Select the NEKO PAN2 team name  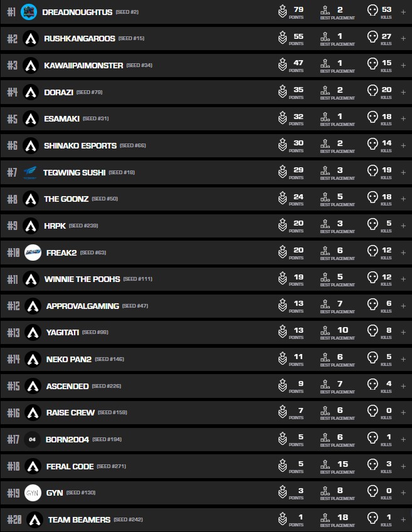click(68, 359)
